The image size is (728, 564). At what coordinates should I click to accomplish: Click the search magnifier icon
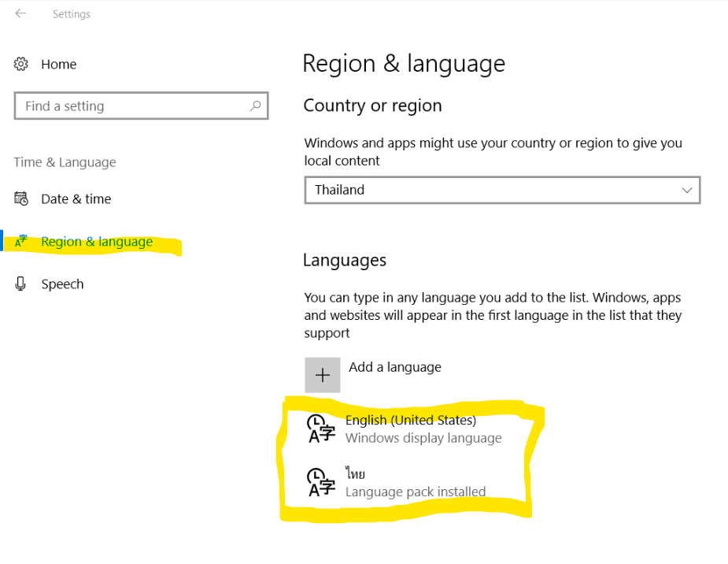[255, 106]
